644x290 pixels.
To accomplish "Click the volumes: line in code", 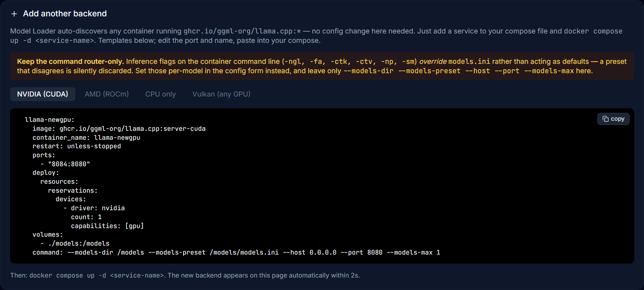I will 48,235.
